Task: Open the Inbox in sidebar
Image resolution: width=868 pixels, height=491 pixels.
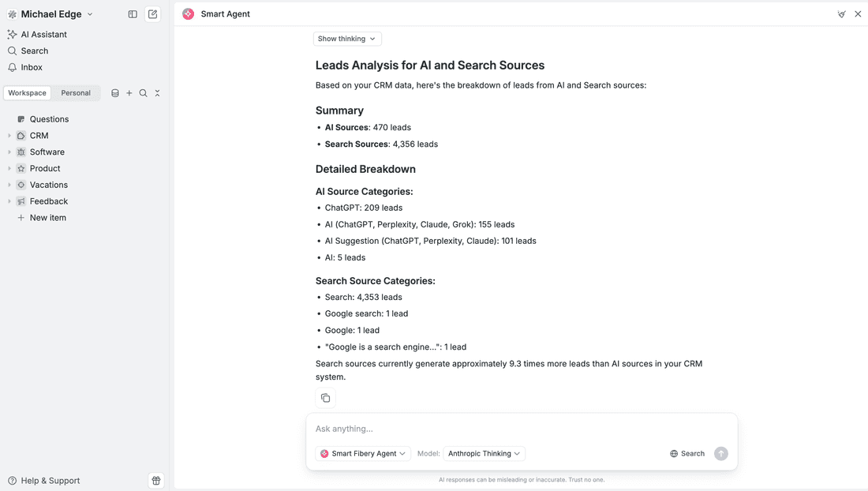Action: click(32, 67)
